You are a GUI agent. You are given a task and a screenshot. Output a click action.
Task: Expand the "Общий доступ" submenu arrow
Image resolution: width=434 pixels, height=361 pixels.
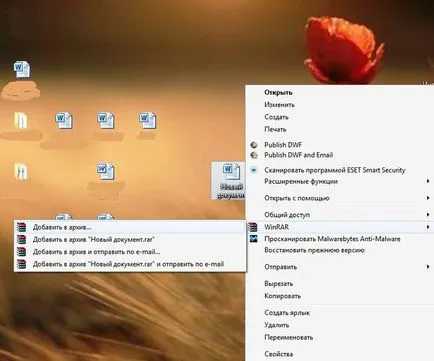[x=428, y=215]
